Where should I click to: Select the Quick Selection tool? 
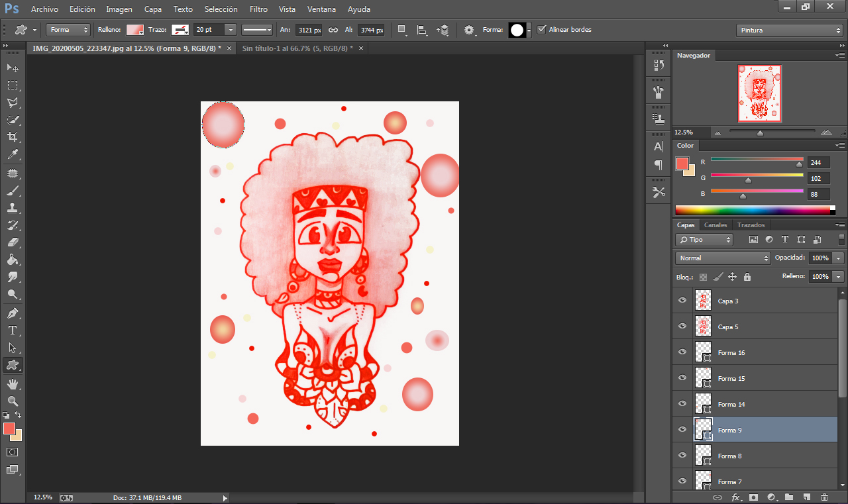click(13, 120)
